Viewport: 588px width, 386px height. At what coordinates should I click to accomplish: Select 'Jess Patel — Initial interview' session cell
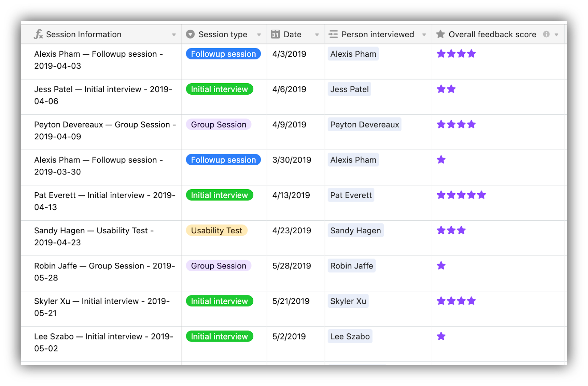click(x=101, y=97)
